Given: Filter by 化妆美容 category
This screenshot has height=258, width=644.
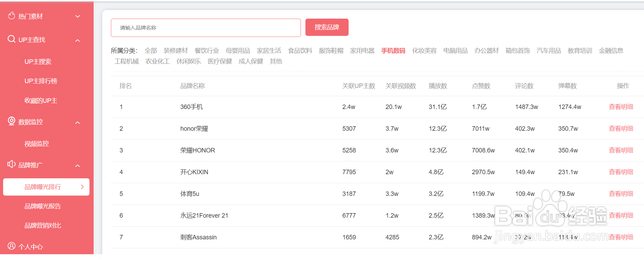Looking at the screenshot, I should (424, 51).
